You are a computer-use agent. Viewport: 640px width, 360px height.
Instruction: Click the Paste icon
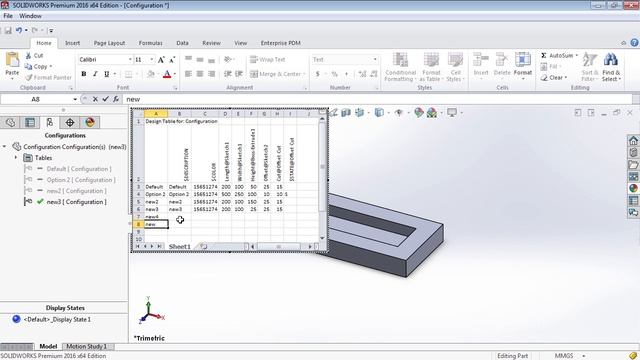coord(12,60)
